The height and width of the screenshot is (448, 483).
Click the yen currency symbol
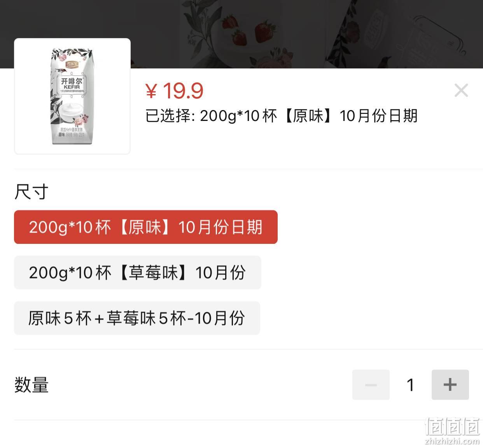tap(151, 91)
